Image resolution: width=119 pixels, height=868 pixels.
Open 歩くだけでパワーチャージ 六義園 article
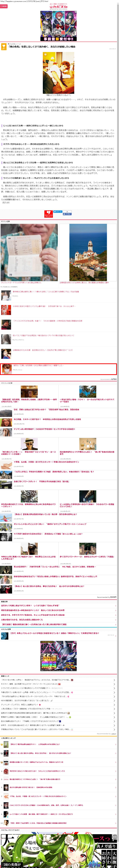point(87,557)
